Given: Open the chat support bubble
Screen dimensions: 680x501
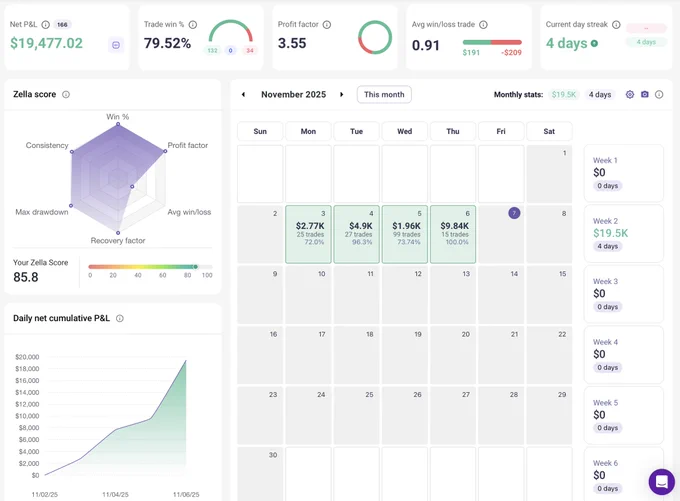Looking at the screenshot, I should pyautogui.click(x=662, y=481).
